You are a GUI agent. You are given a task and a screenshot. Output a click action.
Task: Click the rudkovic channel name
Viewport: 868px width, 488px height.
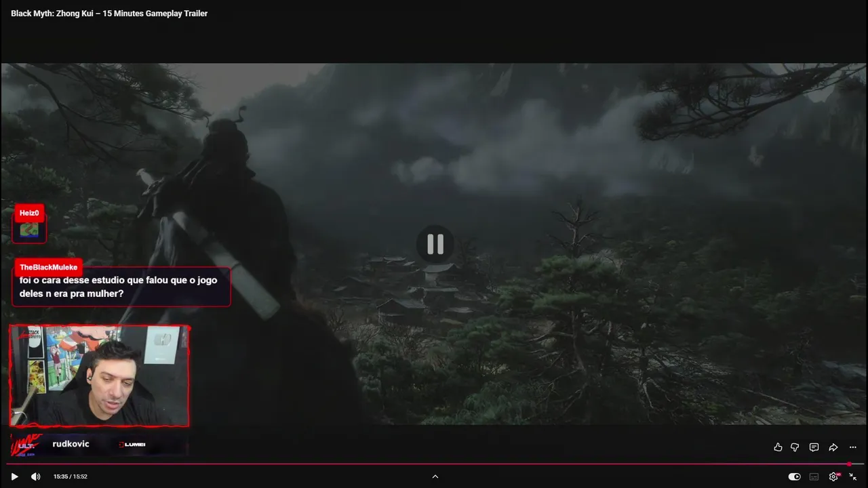pos(71,444)
